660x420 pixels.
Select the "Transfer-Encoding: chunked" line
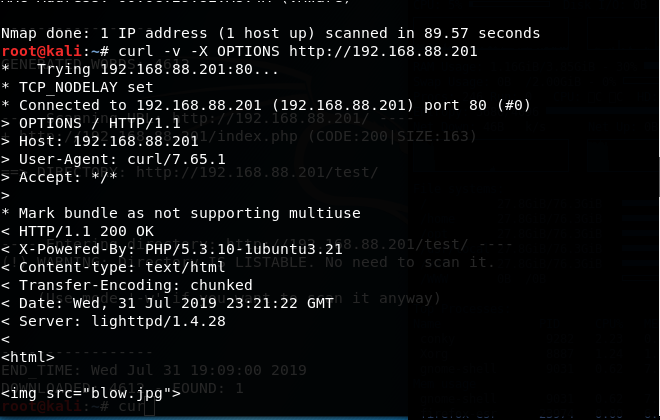pos(127,285)
